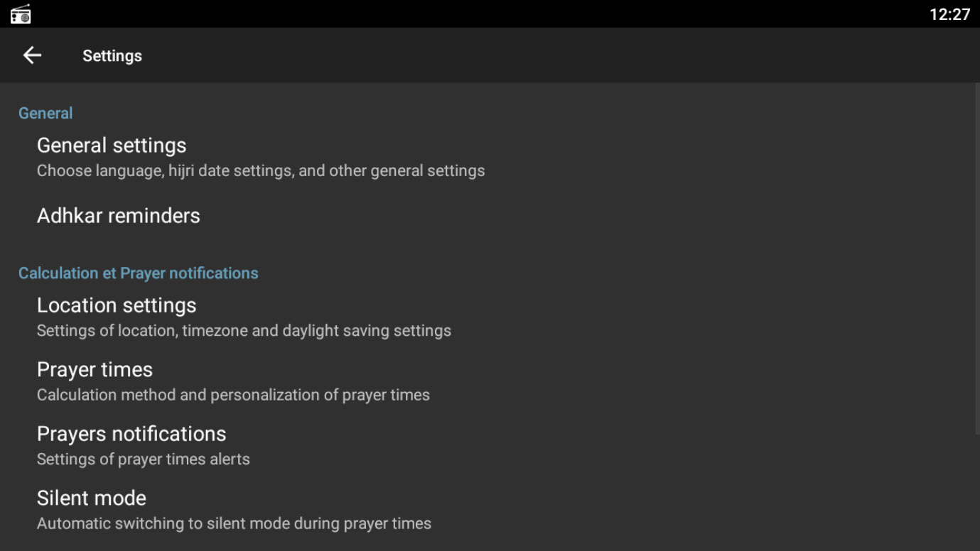Open Location settings
980x551 pixels.
490,317
